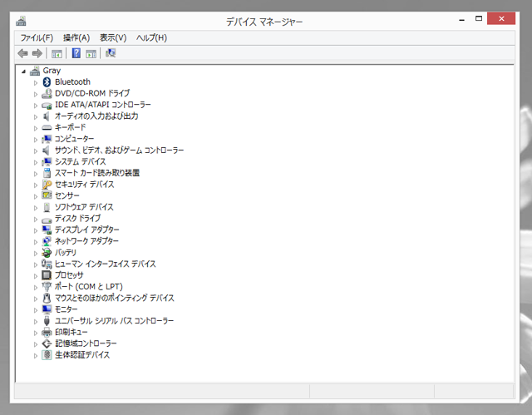The image size is (532, 415).
Task: Select the 記憶域コントローラー label
Action: [86, 343]
